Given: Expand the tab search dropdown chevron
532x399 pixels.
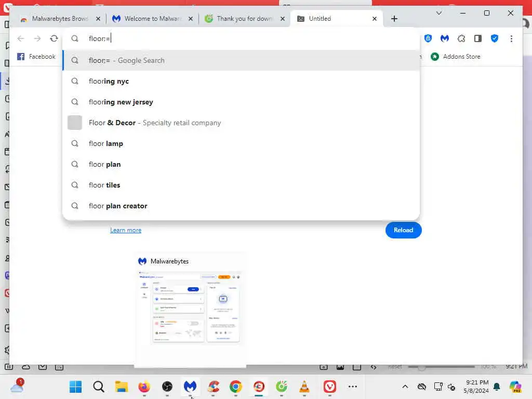Looking at the screenshot, I should pyautogui.click(x=438, y=13).
